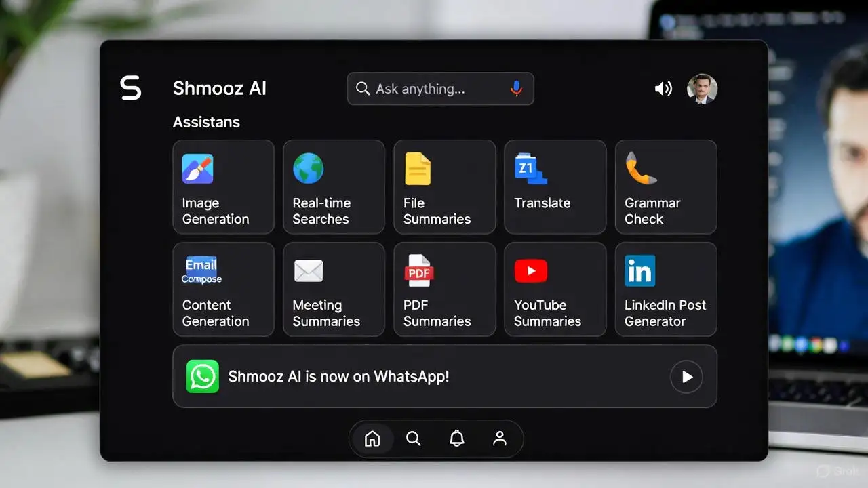Launch the LinkedIn Post Generator

click(x=665, y=289)
